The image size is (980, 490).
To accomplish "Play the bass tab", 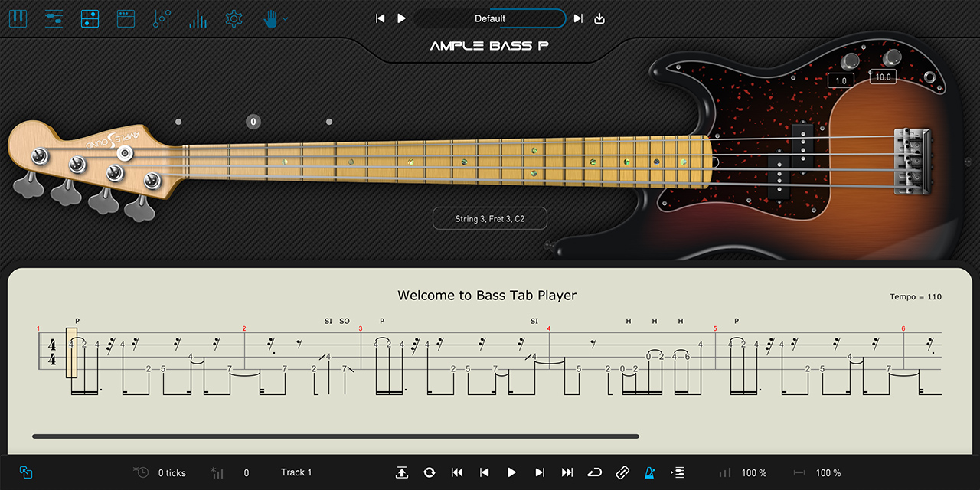I will tap(511, 472).
